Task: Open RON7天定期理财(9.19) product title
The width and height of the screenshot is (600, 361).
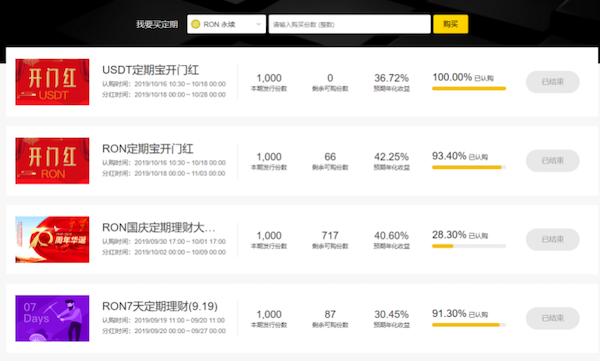Action: [x=160, y=306]
